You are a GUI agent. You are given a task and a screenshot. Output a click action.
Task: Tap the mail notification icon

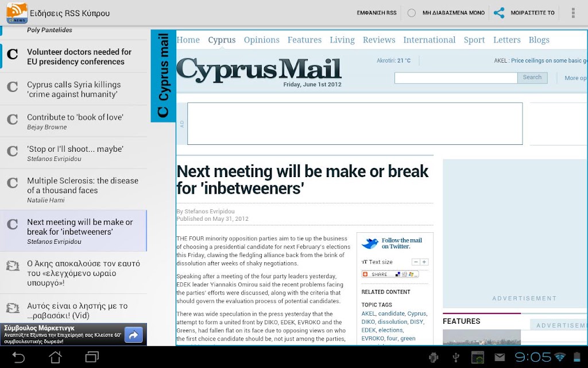500,356
